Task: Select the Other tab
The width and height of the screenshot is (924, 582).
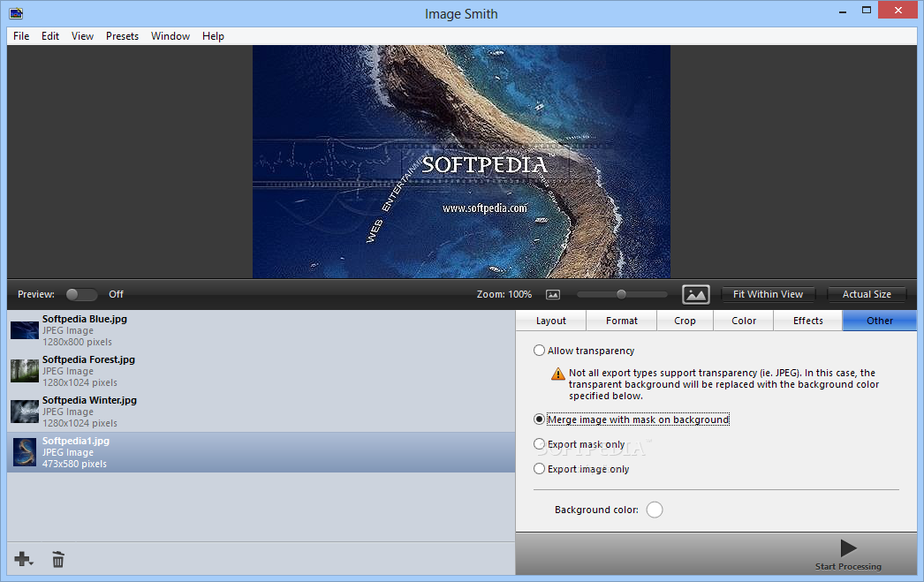Action: coord(880,321)
